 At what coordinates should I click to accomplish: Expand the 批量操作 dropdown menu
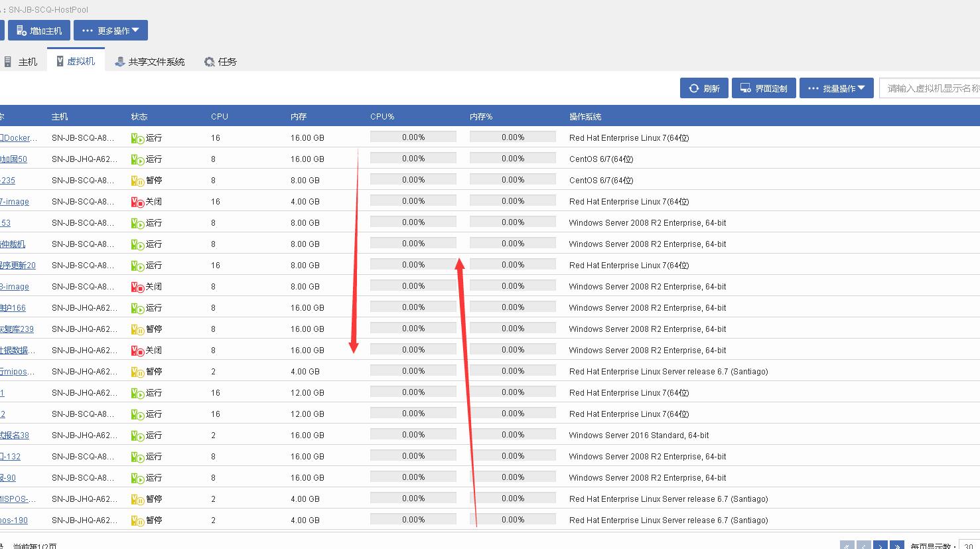[836, 88]
